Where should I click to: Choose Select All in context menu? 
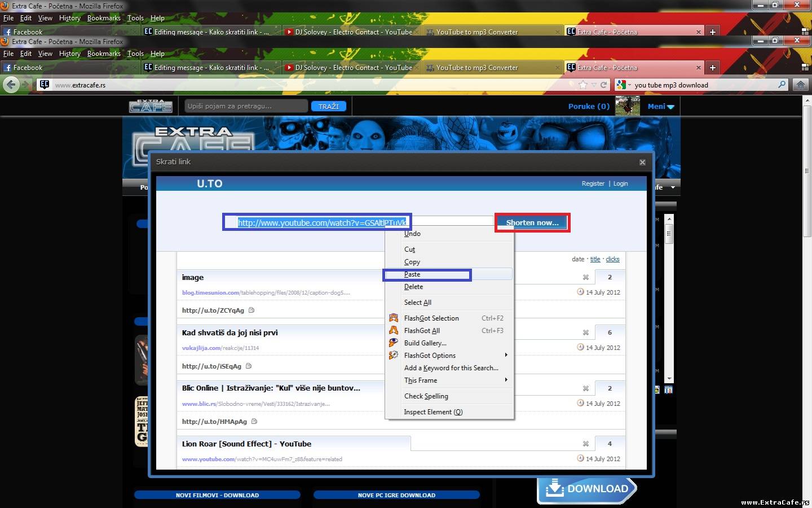(x=417, y=303)
